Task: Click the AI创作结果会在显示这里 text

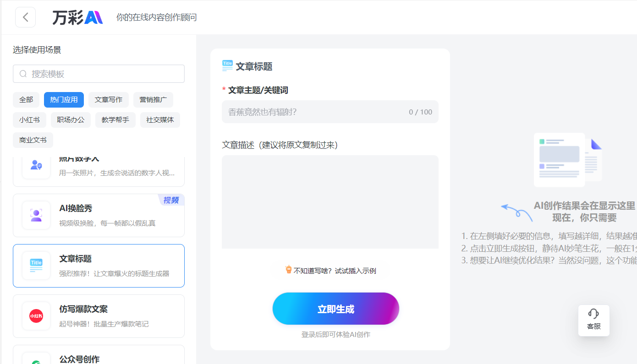Action: click(585, 206)
